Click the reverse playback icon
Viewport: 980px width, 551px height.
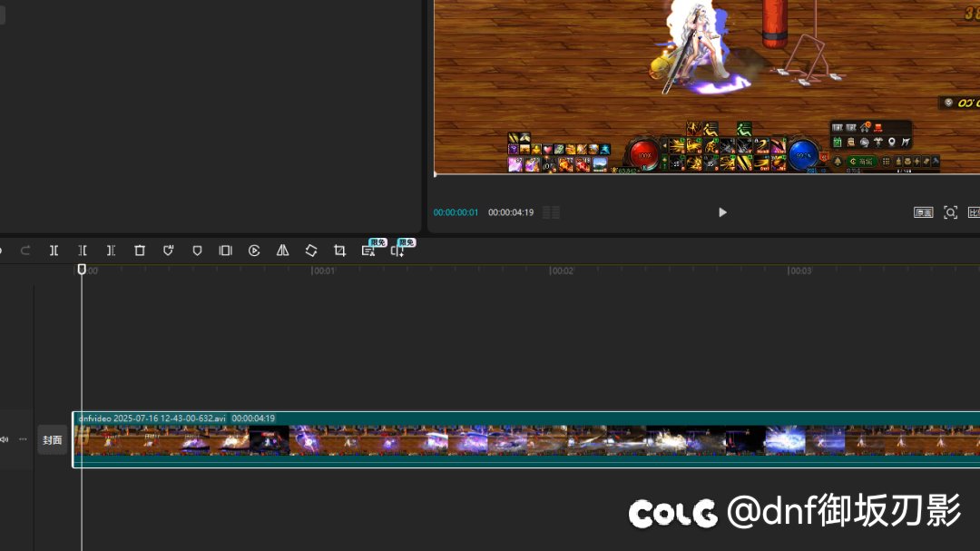(254, 251)
